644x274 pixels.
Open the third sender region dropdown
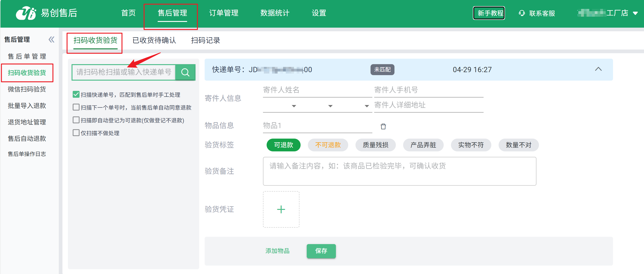point(366,106)
